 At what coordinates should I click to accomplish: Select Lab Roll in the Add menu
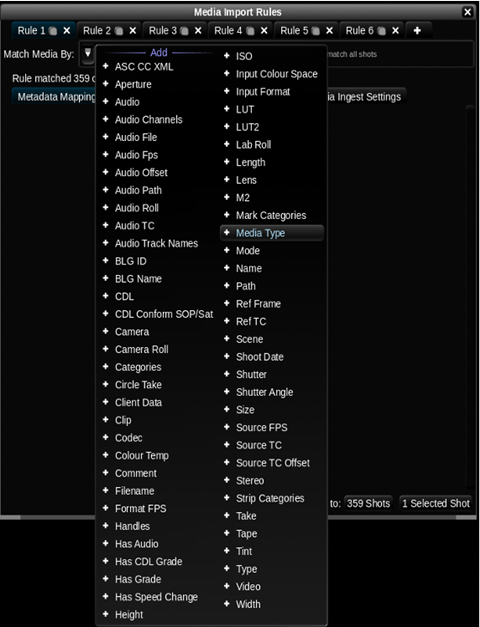click(x=253, y=145)
